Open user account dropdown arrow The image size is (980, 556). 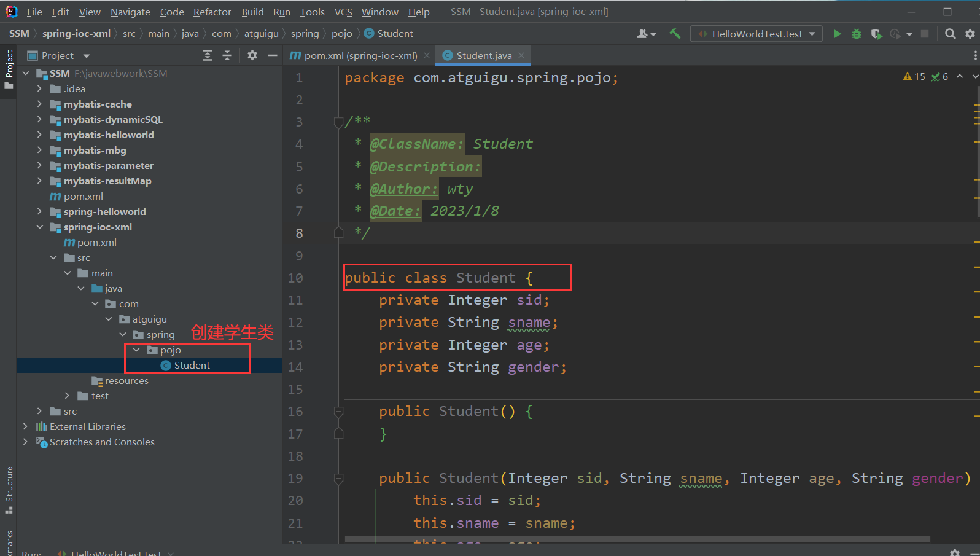pyautogui.click(x=653, y=34)
